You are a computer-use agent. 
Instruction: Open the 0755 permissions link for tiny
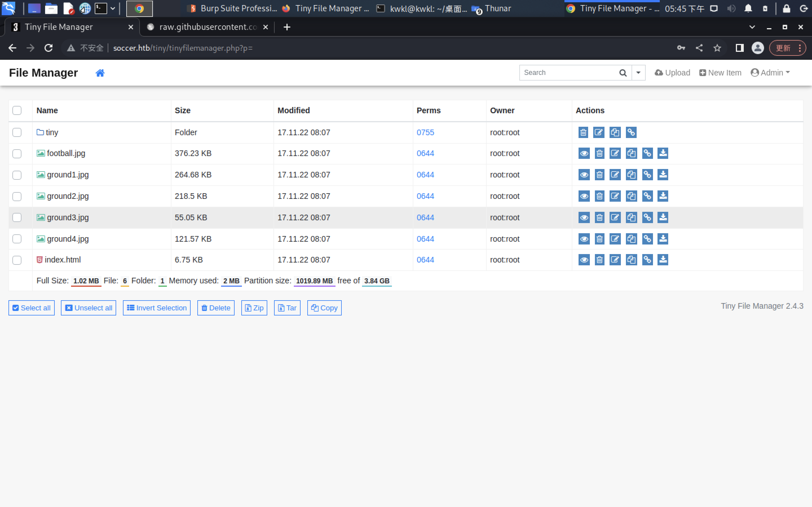tap(425, 132)
